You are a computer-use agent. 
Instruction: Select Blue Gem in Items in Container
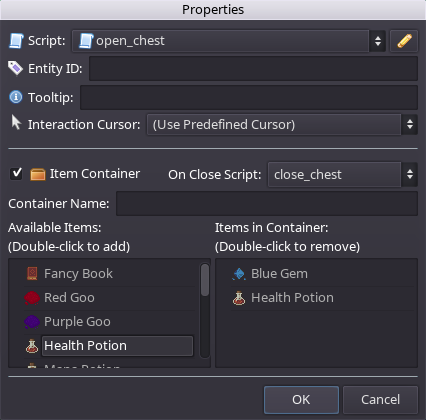[x=279, y=274]
